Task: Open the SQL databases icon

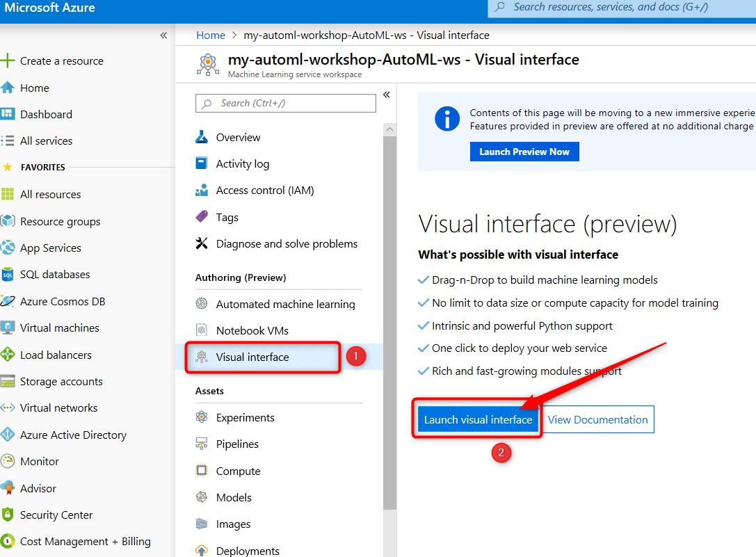Action: click(x=7, y=275)
